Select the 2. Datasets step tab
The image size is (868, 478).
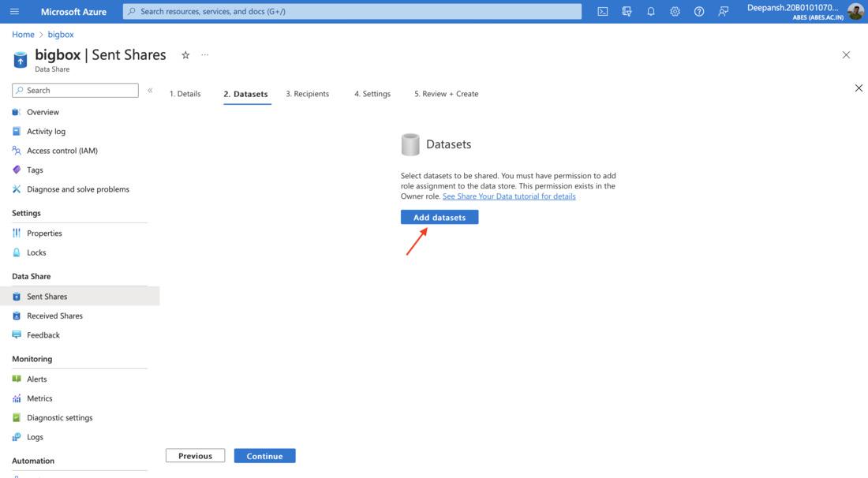(x=245, y=94)
